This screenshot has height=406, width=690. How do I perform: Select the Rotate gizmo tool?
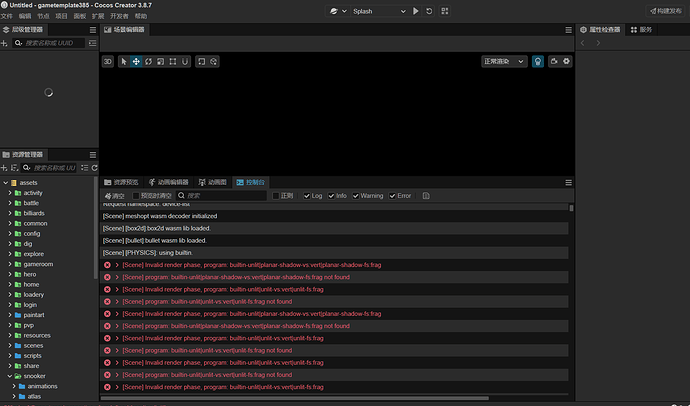tap(148, 62)
